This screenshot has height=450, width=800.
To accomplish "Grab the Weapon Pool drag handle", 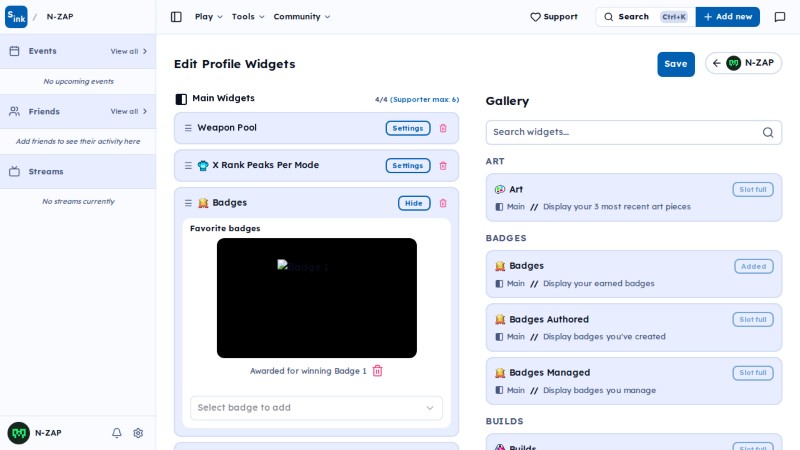I will point(188,128).
